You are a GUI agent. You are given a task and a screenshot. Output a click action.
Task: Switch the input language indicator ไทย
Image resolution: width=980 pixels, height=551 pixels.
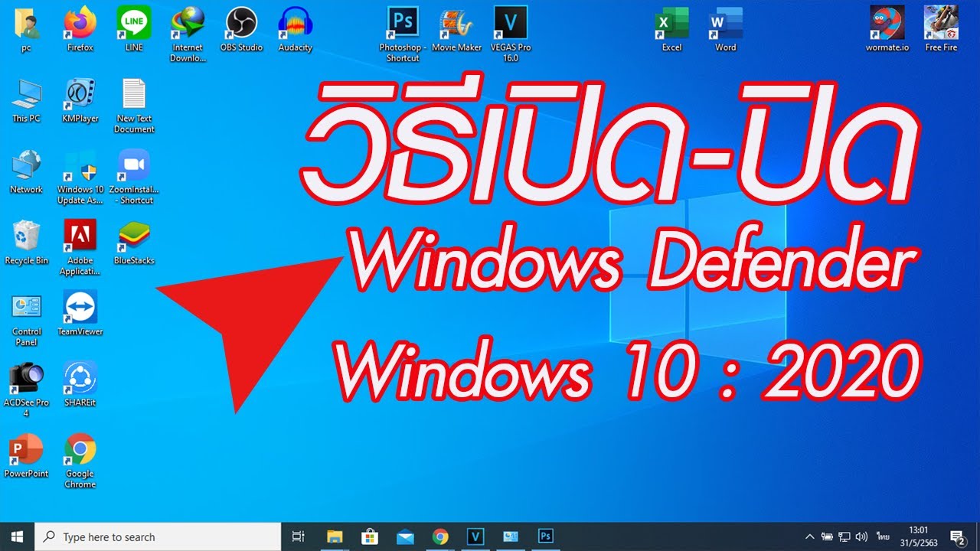coord(883,536)
